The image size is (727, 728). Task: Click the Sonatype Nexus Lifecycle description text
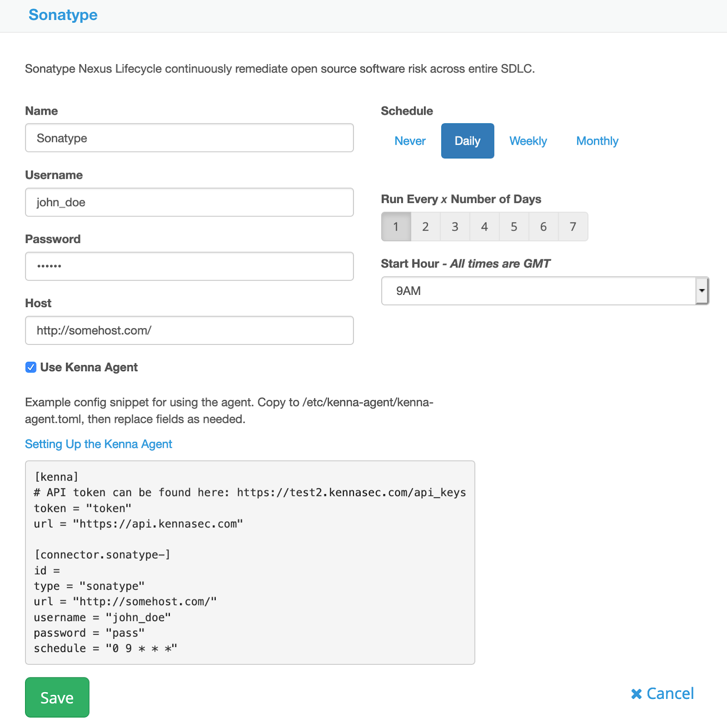[x=280, y=69]
